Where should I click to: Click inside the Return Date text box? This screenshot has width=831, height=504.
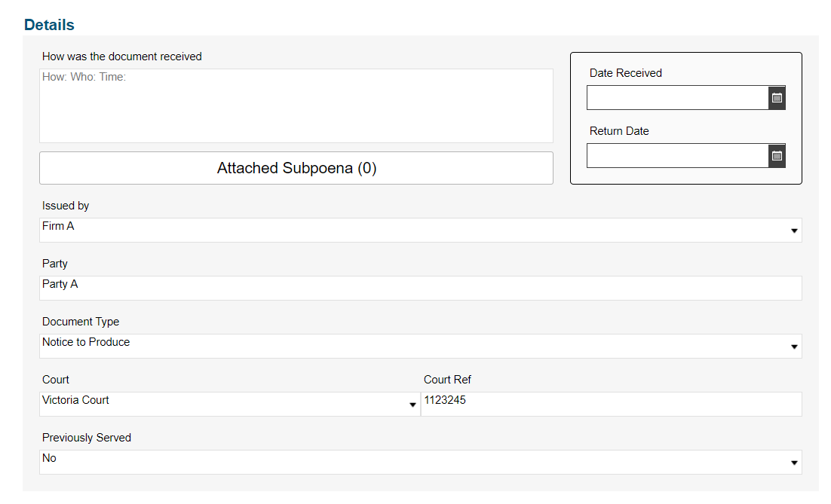(x=677, y=156)
